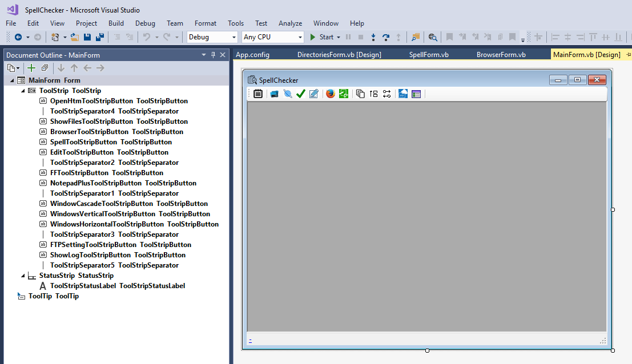Collapse the ToolStrip tree node
This screenshot has height=364, width=632.
[x=23, y=91]
